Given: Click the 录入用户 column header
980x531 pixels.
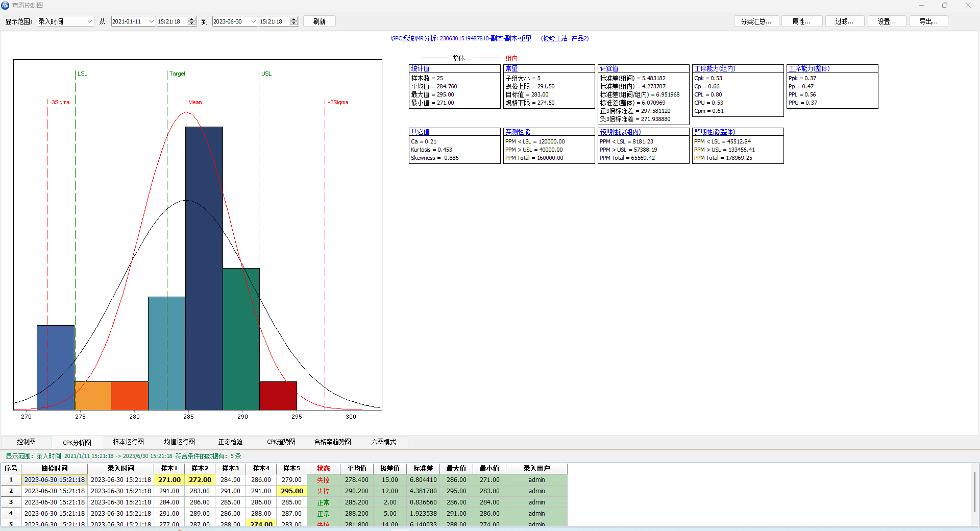Looking at the screenshot, I should pyautogui.click(x=536, y=468).
